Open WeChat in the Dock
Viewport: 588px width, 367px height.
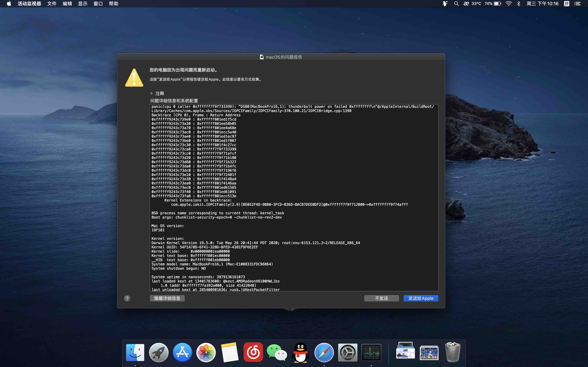click(x=277, y=352)
